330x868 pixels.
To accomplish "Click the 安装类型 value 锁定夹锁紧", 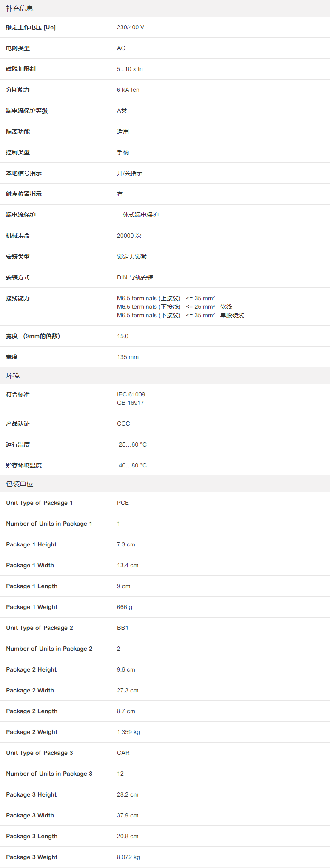I will (x=132, y=256).
